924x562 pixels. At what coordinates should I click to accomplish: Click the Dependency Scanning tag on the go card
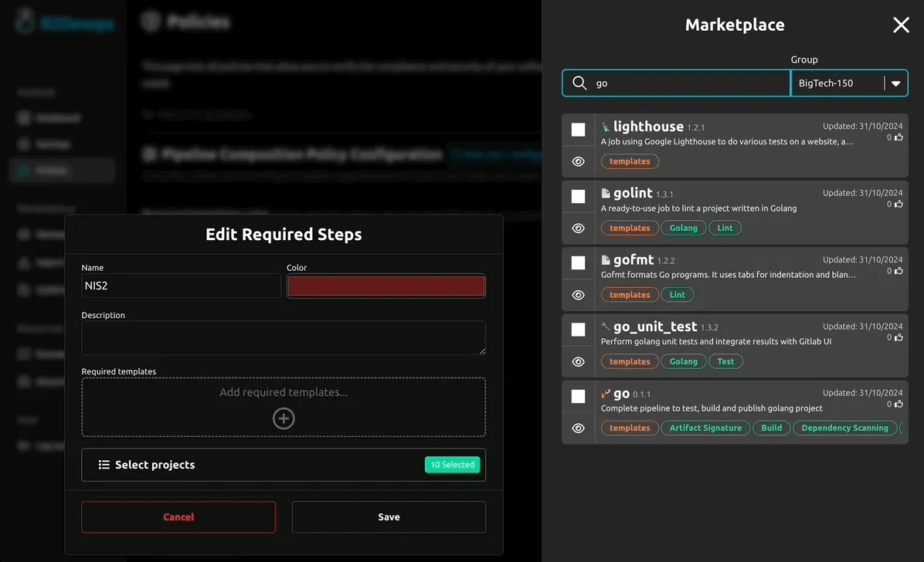pos(844,427)
